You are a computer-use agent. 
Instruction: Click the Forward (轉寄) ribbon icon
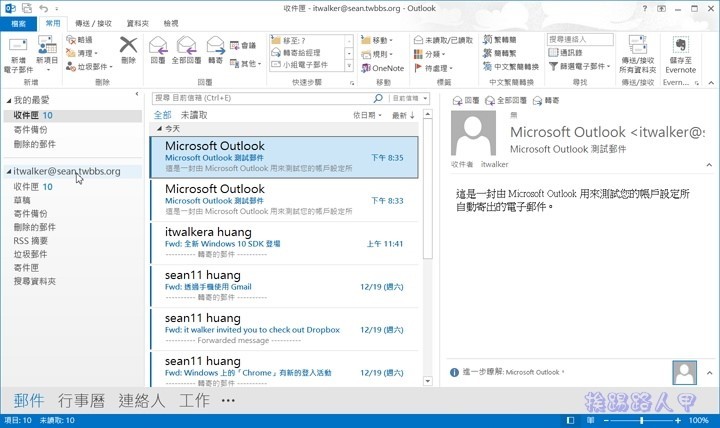(215, 45)
